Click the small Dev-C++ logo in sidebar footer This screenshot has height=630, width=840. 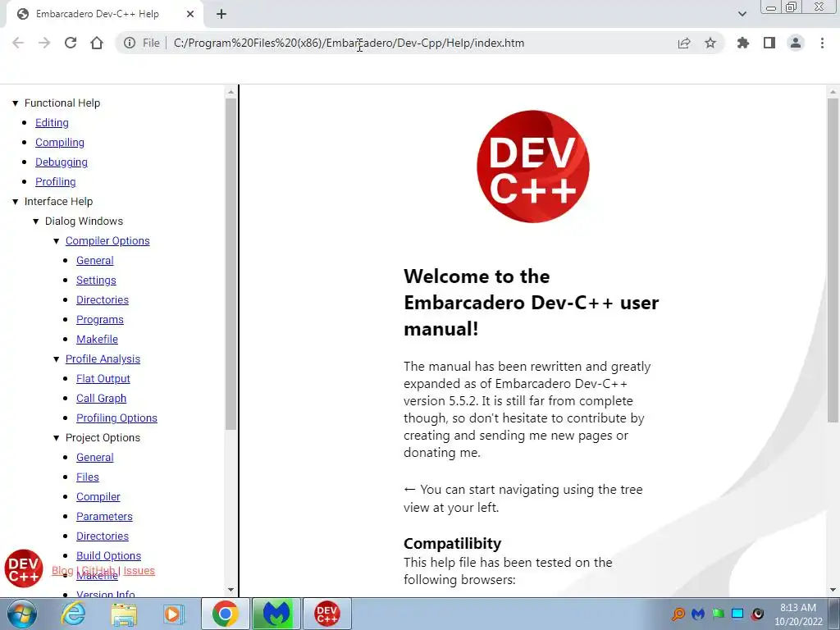coord(24,568)
